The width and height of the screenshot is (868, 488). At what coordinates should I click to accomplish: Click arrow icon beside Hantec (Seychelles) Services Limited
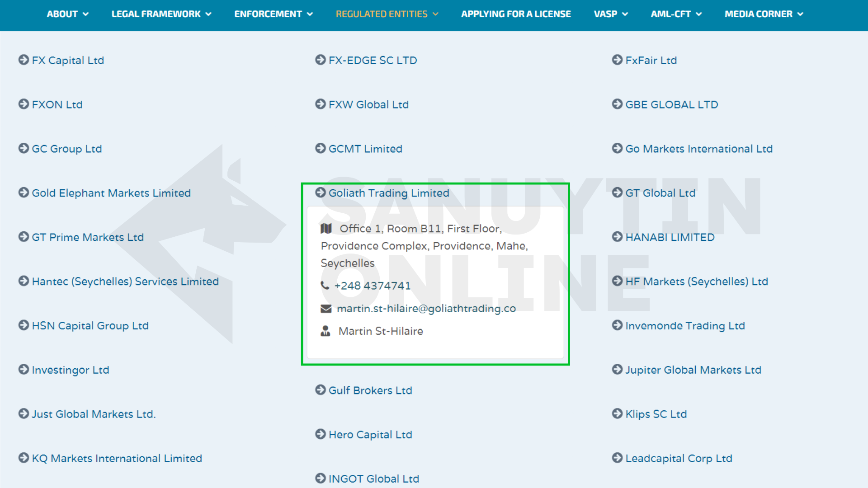tap(24, 281)
